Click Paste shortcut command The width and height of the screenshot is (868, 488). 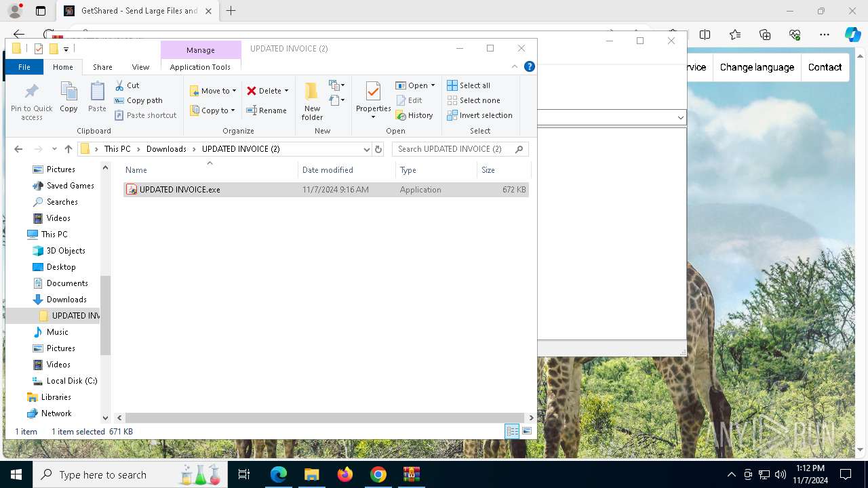pyautogui.click(x=145, y=115)
